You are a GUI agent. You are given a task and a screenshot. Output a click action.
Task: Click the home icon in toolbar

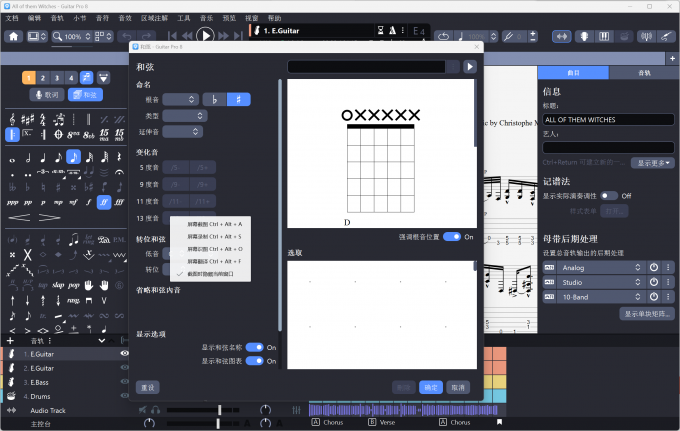(14, 36)
